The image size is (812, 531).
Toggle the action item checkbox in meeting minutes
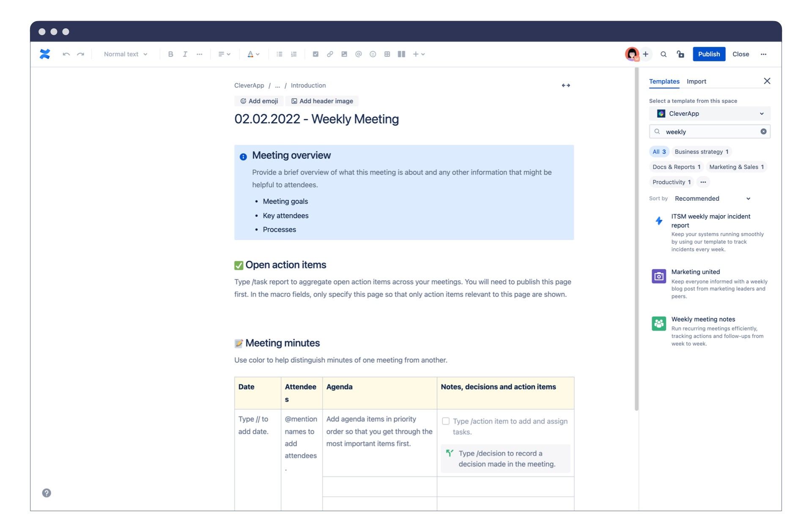[445, 421]
